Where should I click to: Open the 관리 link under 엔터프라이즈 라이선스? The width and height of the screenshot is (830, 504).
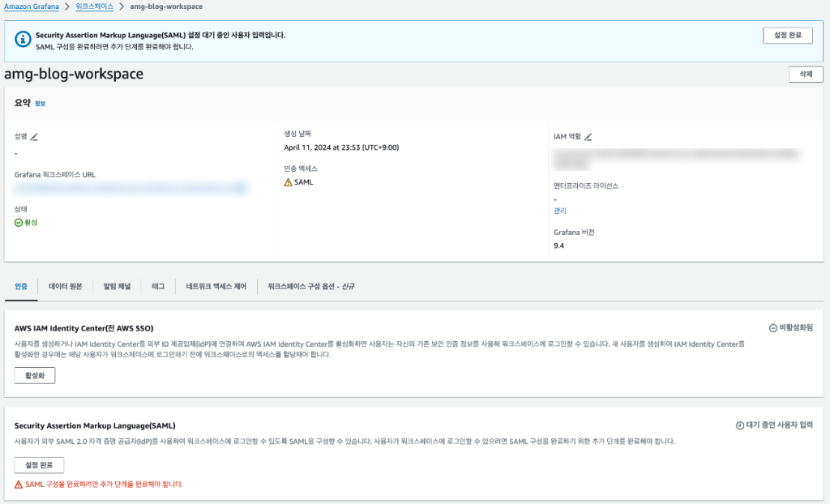click(x=560, y=211)
